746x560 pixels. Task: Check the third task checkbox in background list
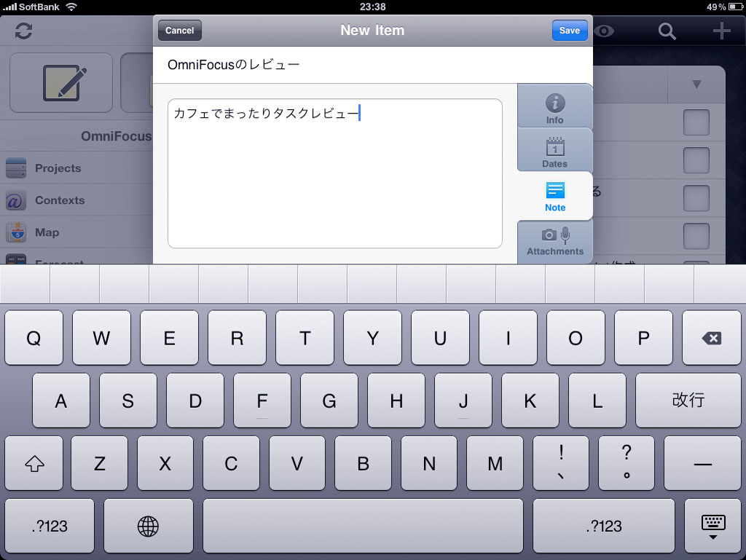point(696,198)
